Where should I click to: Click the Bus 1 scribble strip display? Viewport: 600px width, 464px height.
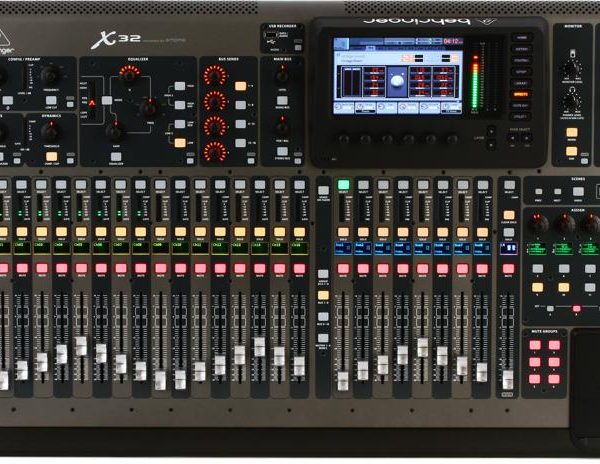pyautogui.click(x=343, y=248)
